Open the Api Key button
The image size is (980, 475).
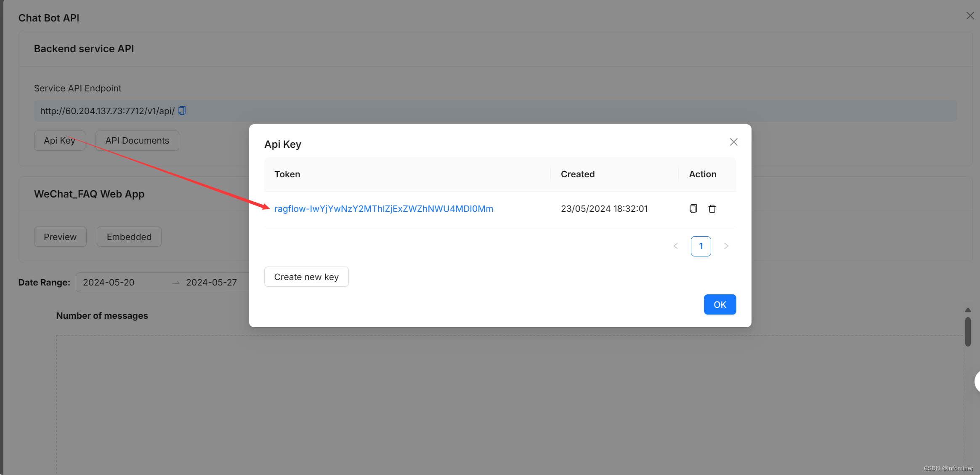[59, 141]
